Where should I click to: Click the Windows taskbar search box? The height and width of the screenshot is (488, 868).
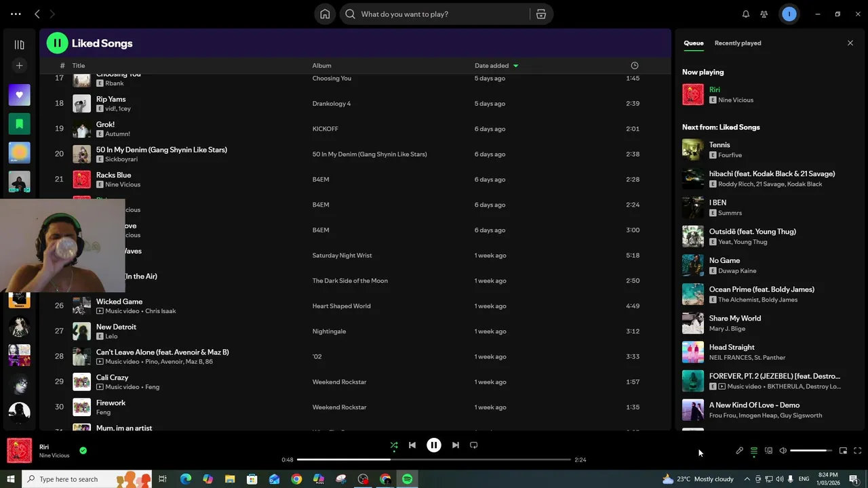pos(87,479)
